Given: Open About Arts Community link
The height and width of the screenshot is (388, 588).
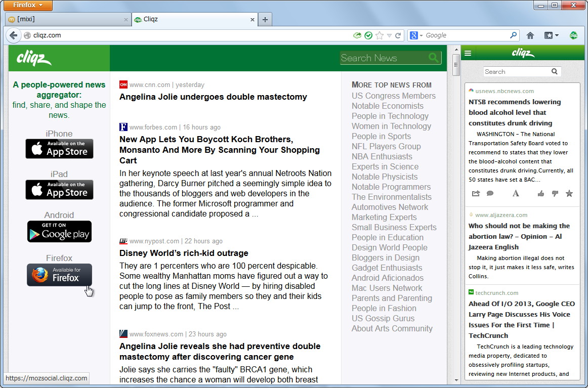Looking at the screenshot, I should [x=392, y=329].
